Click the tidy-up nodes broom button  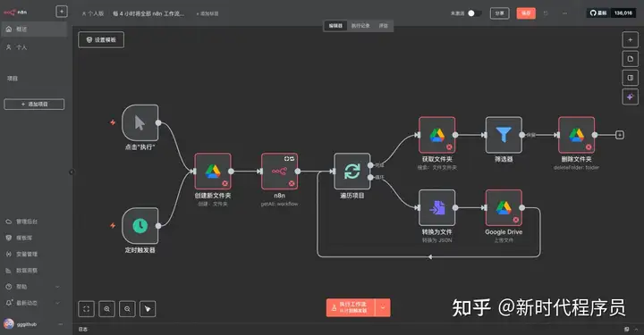(x=148, y=309)
